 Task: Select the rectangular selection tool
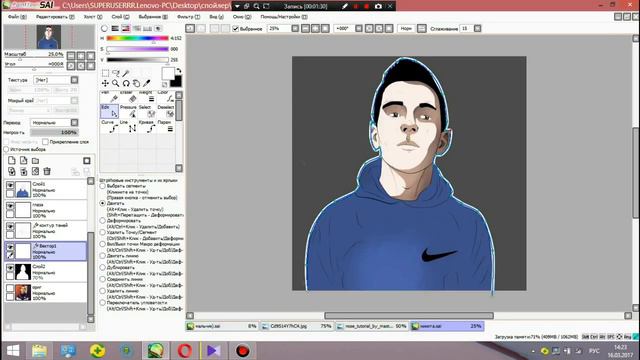point(105,73)
